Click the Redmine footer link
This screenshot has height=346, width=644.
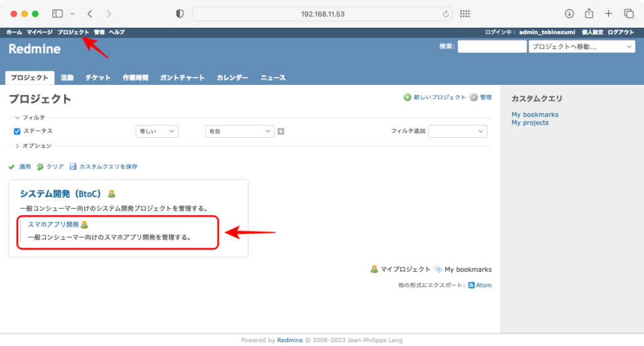pos(289,340)
